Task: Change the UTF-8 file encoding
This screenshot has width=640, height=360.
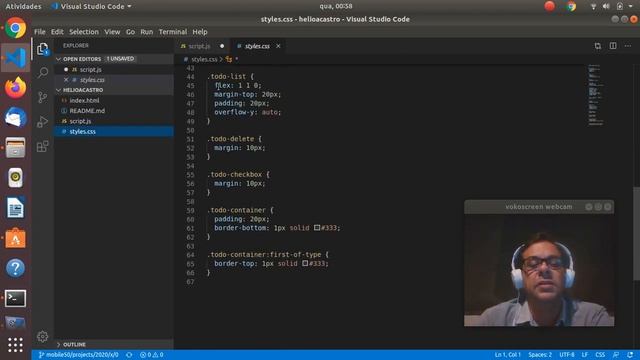Action: pos(567,355)
